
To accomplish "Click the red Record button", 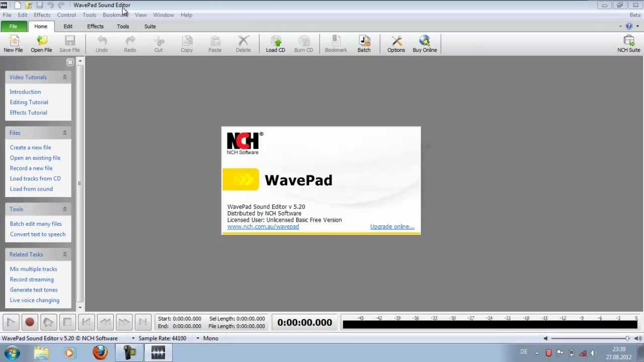I will click(x=30, y=322).
